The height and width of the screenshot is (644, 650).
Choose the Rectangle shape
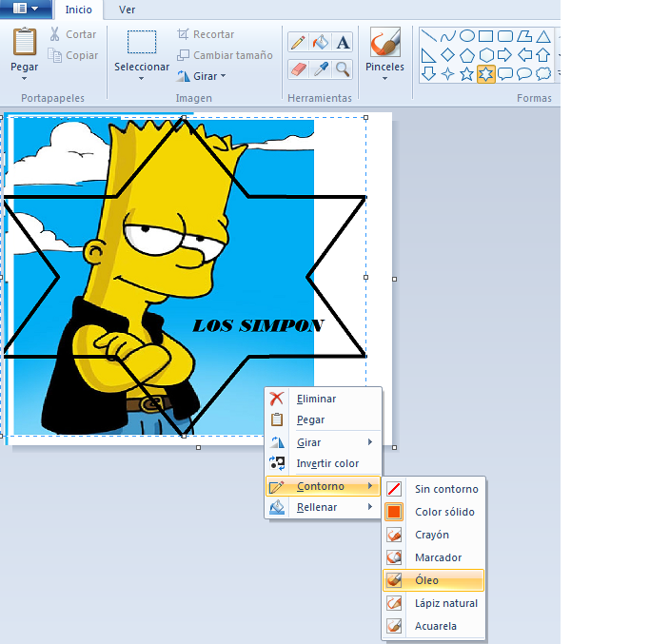pos(486,36)
